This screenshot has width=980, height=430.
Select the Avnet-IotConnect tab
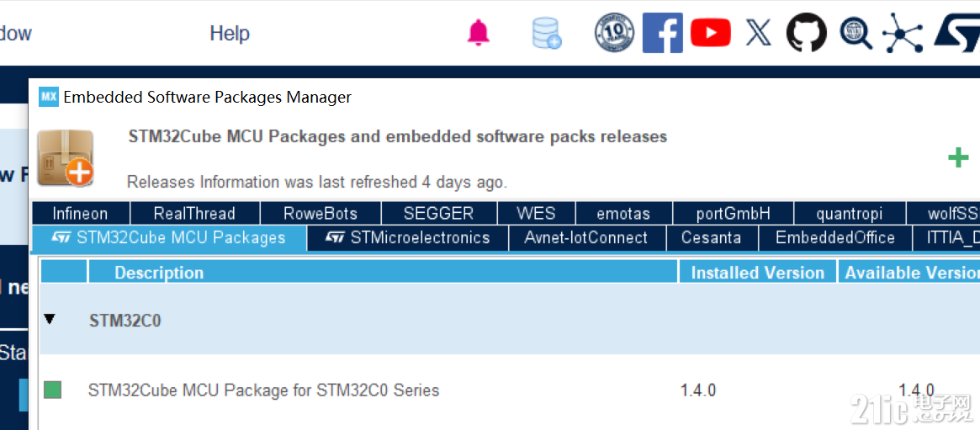point(587,238)
